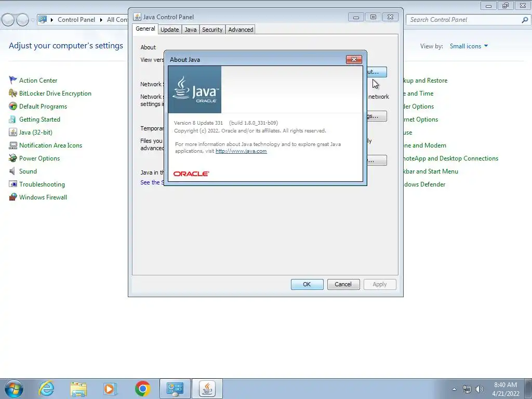Click the search magnifier in Control Panel
532x399 pixels.
pos(525,20)
